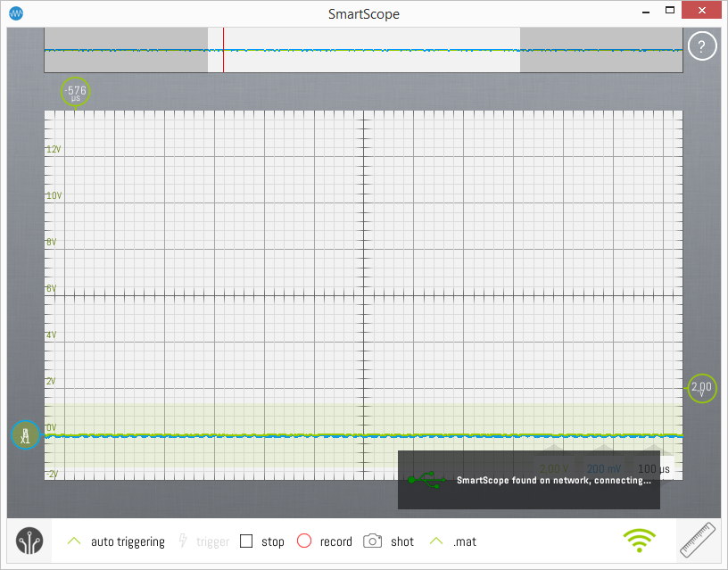This screenshot has width=728, height=570.
Task: Click the -576 µs trigger delay marker
Action: tap(76, 91)
